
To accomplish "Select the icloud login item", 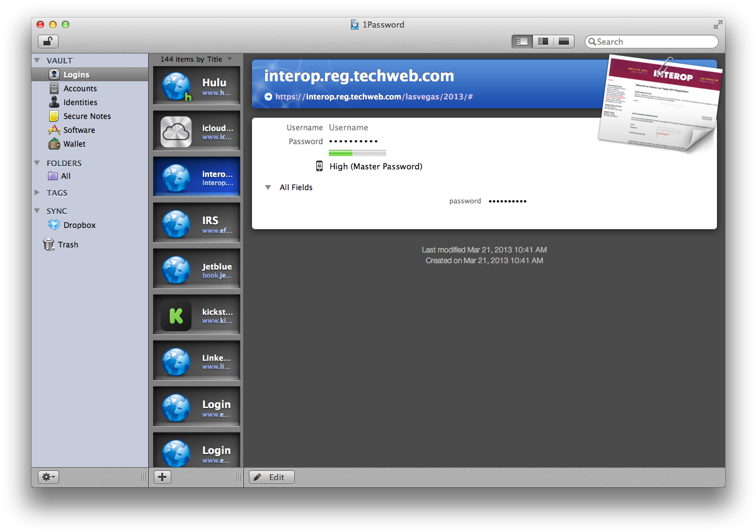I will (197, 131).
